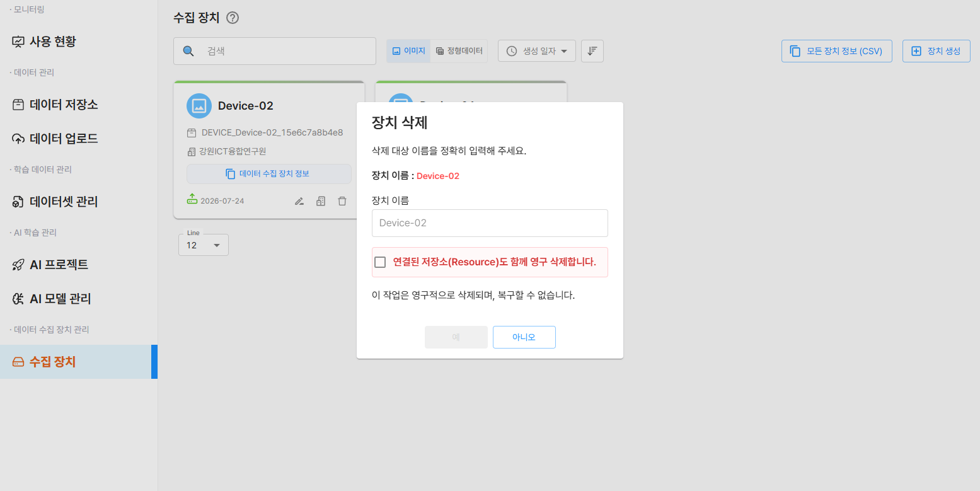Click 아니오 to cancel deletion
The height and width of the screenshot is (491, 980).
pos(524,337)
